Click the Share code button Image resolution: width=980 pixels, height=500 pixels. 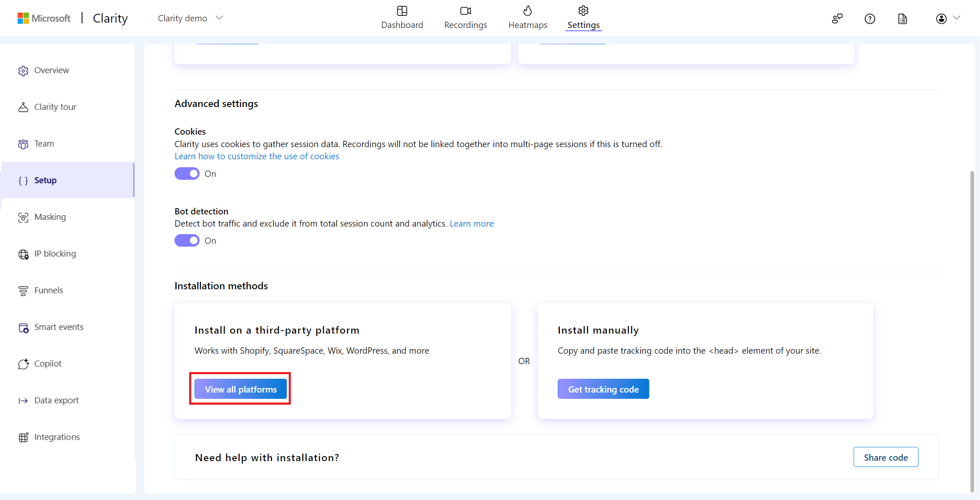(x=885, y=457)
